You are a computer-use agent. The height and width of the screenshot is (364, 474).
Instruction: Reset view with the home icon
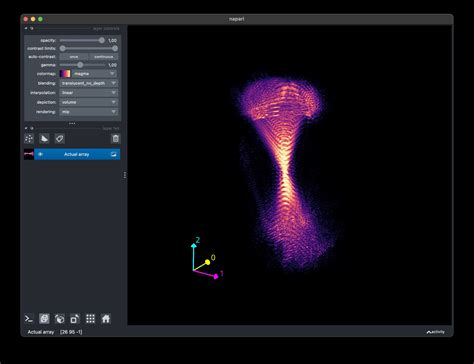point(106,319)
